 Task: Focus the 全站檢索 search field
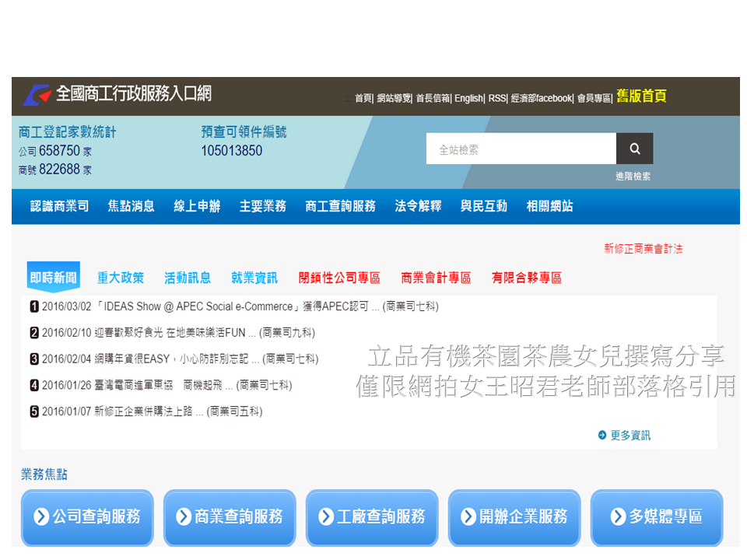pyautogui.click(x=521, y=149)
